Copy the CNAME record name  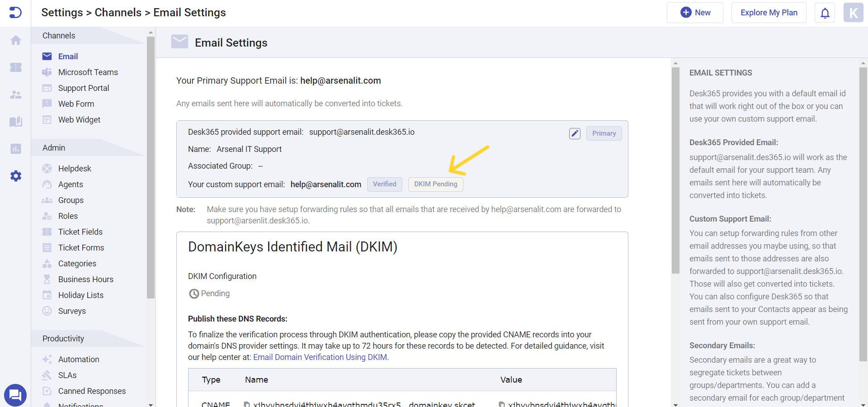tap(246, 404)
